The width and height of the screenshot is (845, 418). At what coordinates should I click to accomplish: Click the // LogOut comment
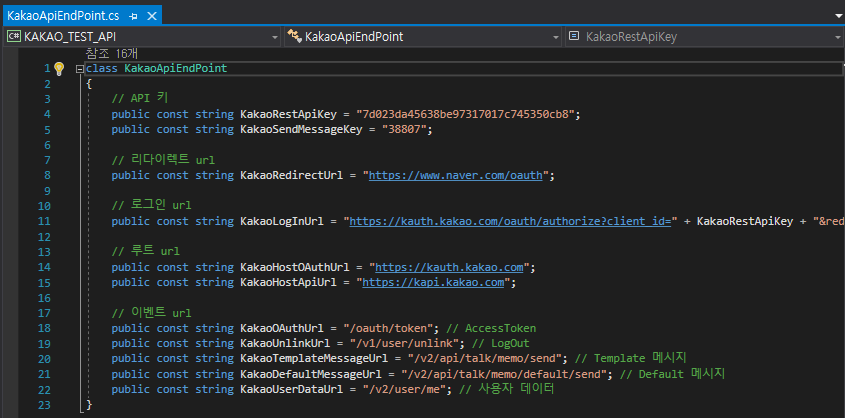point(501,343)
